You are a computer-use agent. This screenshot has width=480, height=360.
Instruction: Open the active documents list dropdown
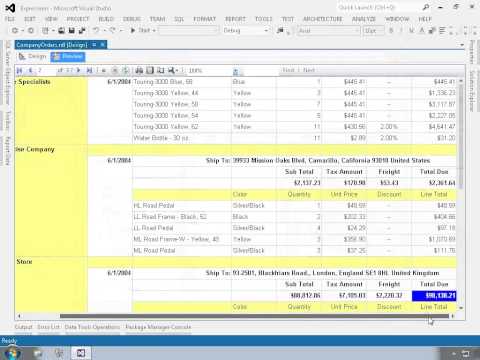pos(462,45)
